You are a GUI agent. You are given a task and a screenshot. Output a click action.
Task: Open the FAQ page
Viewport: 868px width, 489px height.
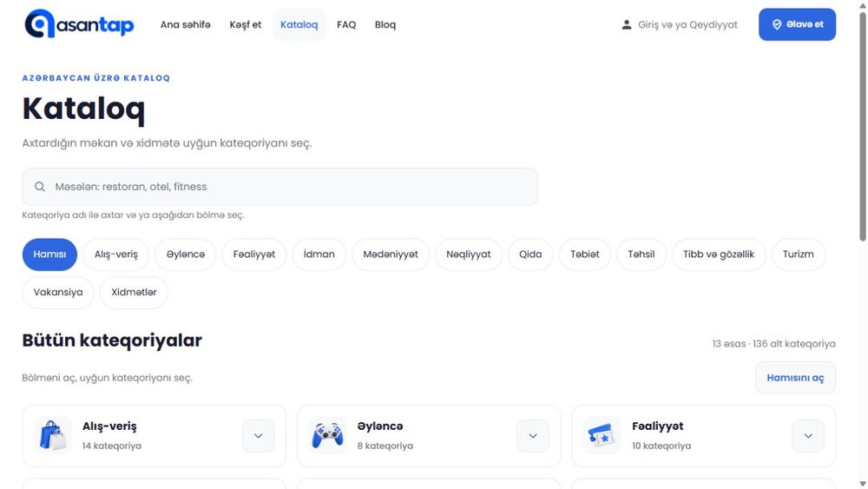[346, 24]
